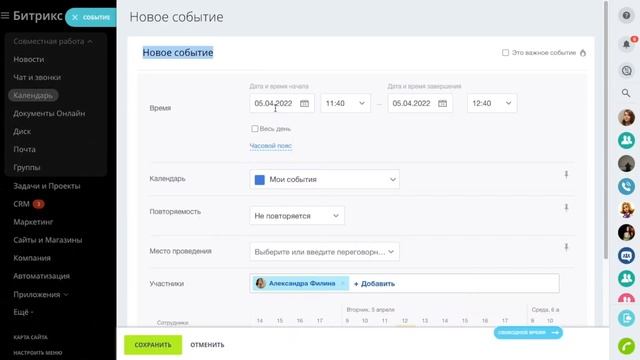This screenshot has width=640, height=360.
Task: Click the pin icon in Повторяемость row
Action: 566,207
